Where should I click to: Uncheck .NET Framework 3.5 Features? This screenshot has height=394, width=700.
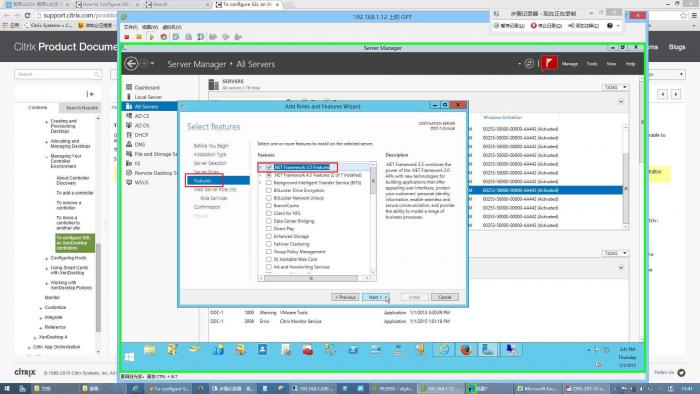(269, 167)
